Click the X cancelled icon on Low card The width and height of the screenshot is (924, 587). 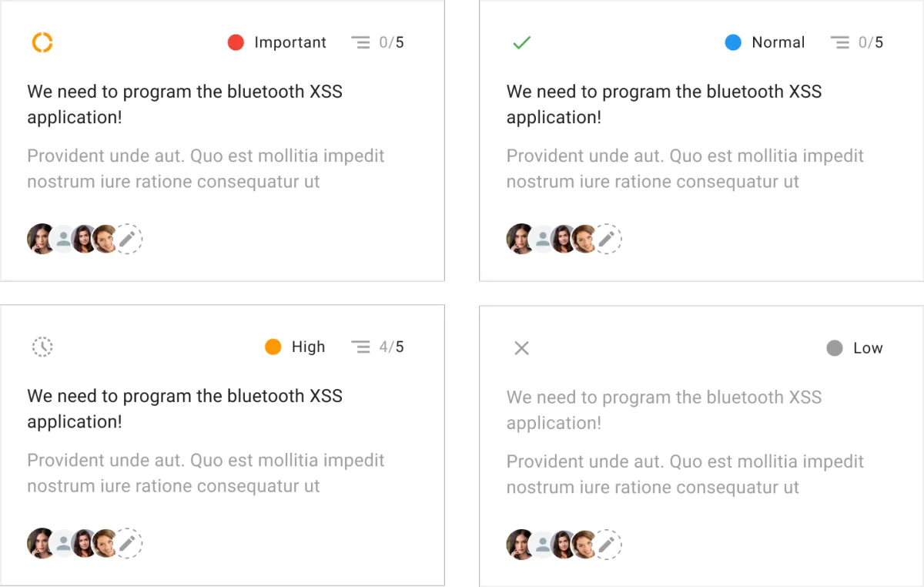point(521,348)
